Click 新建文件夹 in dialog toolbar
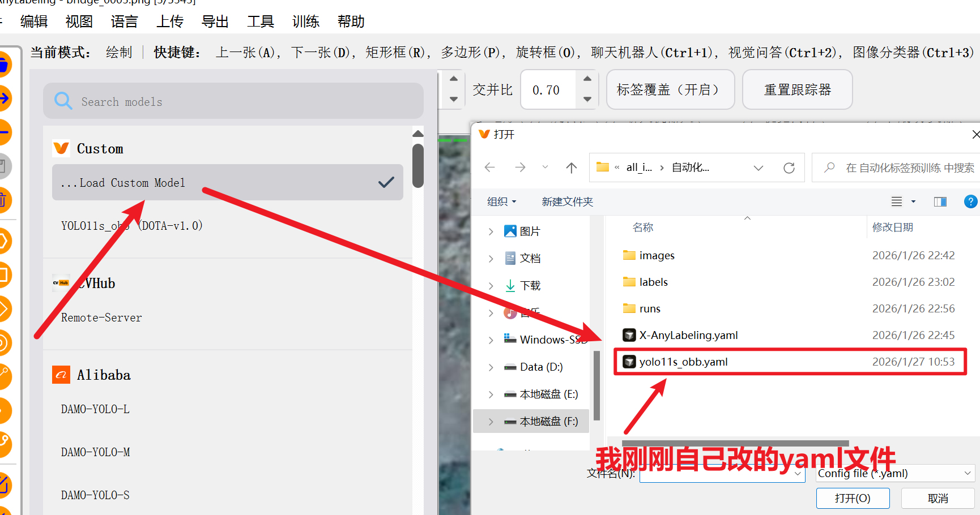The width and height of the screenshot is (980, 515). [567, 201]
